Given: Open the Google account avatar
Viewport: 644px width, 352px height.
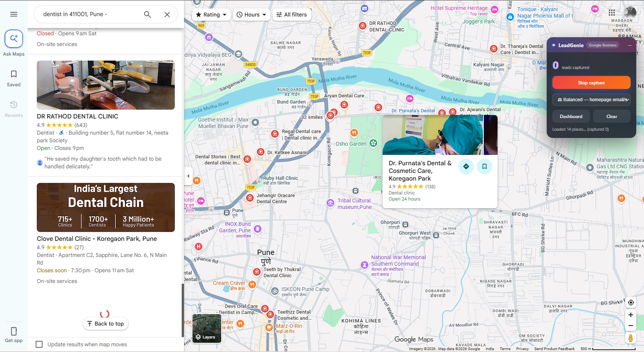Looking at the screenshot, I should (x=630, y=13).
